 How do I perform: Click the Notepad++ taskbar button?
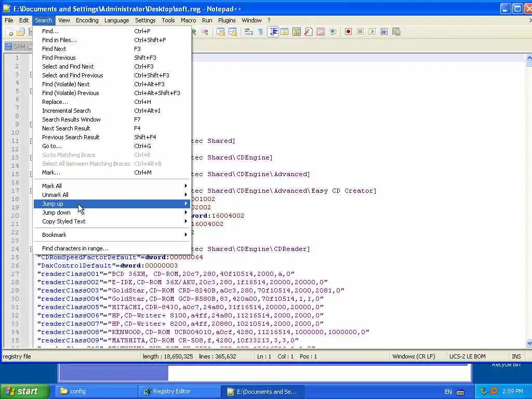click(262, 392)
